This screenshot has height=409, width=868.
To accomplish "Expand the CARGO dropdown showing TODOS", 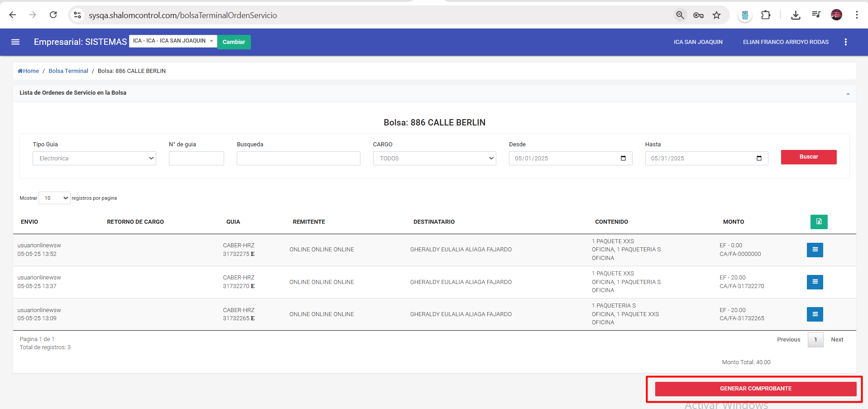I will click(434, 159).
